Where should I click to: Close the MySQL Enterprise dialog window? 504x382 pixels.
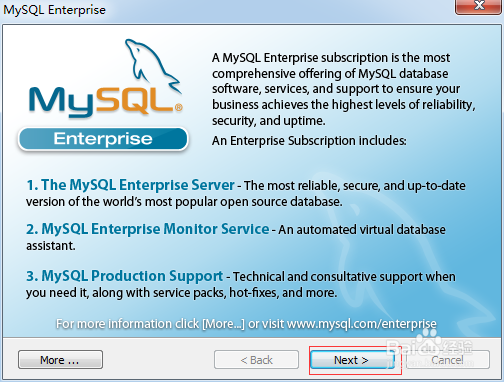[x=479, y=6]
